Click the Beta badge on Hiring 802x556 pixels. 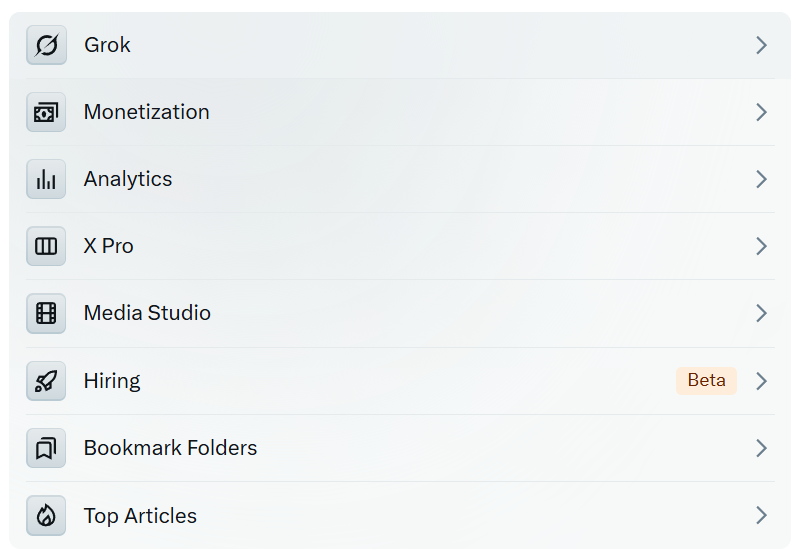point(706,381)
